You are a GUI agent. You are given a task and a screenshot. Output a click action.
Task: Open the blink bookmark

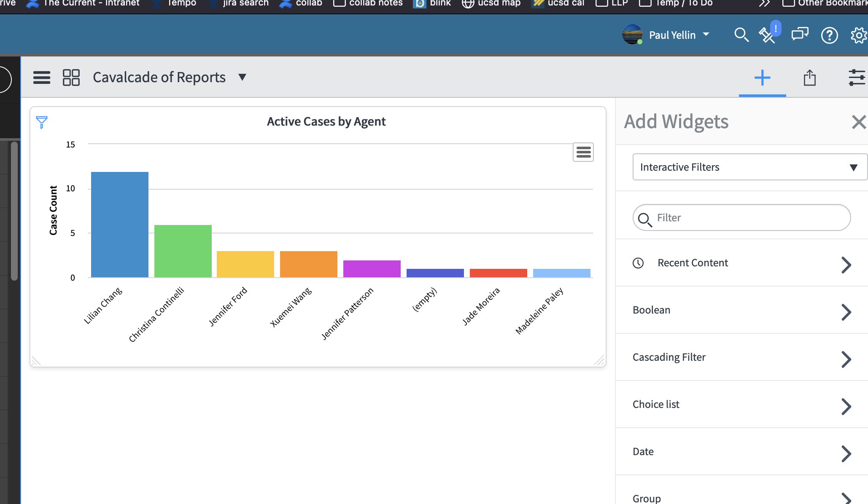point(432,3)
